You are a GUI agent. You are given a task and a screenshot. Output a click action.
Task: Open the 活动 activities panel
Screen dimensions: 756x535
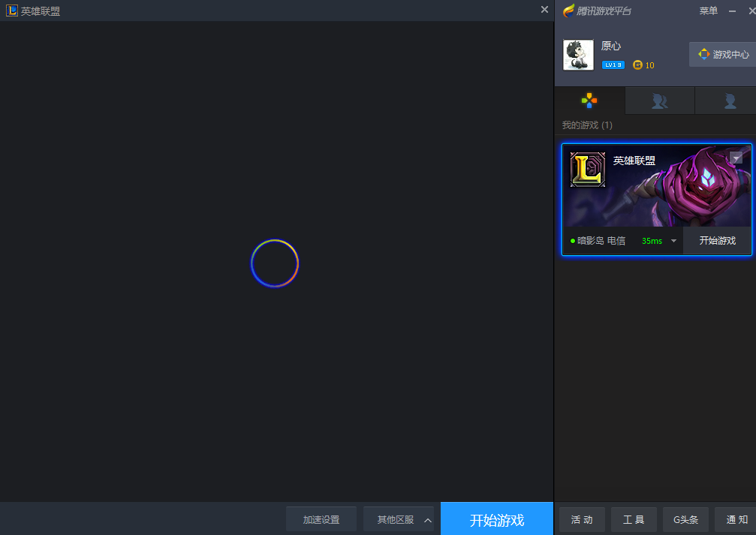tap(582, 519)
